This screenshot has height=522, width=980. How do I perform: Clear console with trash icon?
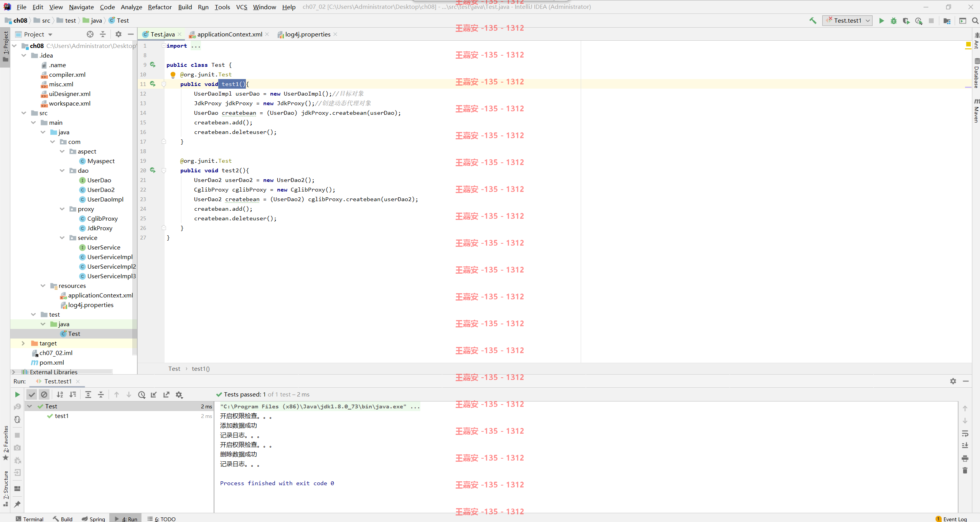click(x=965, y=471)
